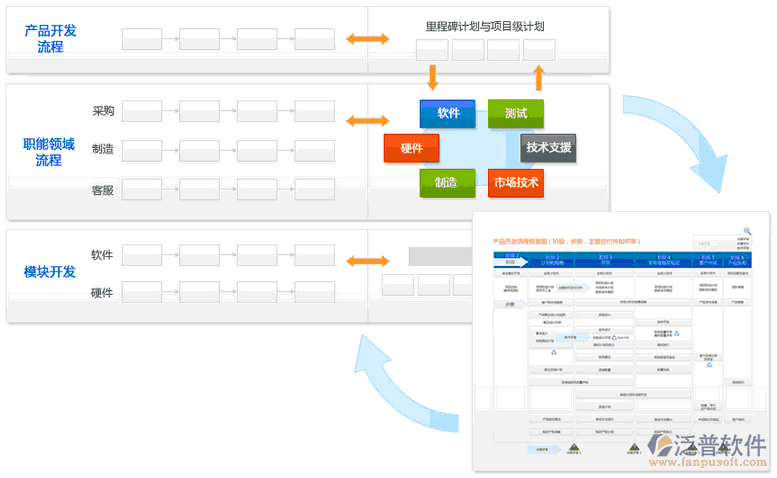
Task: Click the 职能领域流程 section title
Action: (x=49, y=152)
